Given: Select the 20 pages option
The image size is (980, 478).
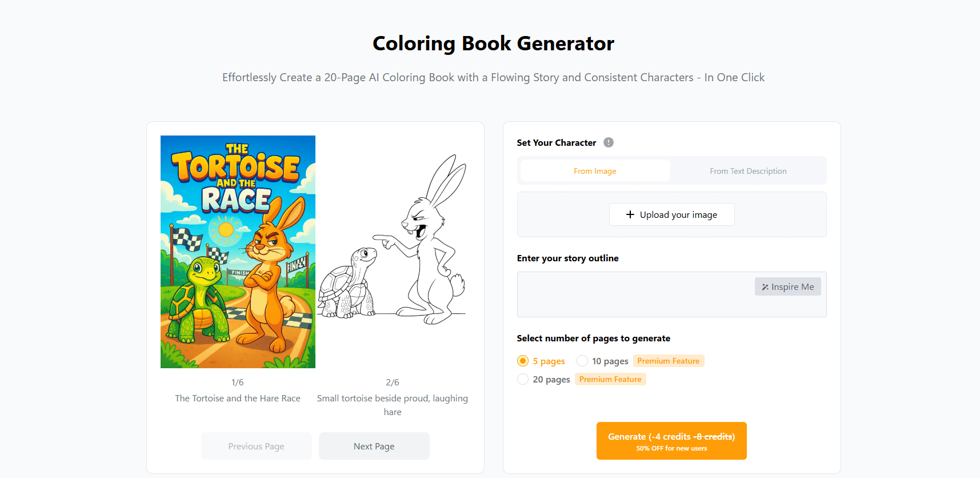Looking at the screenshot, I should click(x=523, y=379).
